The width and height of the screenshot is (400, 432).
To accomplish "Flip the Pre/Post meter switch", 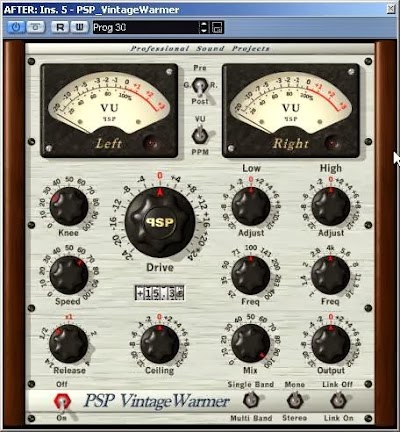I will [x=200, y=86].
